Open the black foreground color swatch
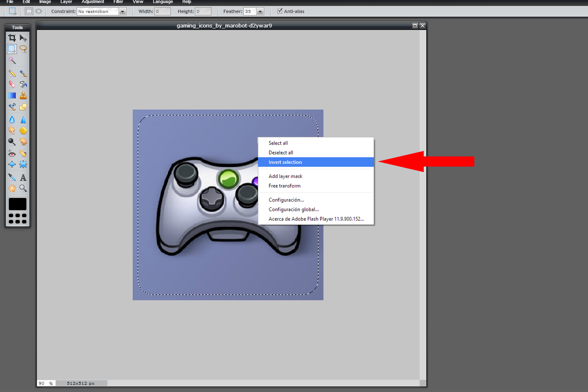Screen dimensions: 588x392 (18, 204)
